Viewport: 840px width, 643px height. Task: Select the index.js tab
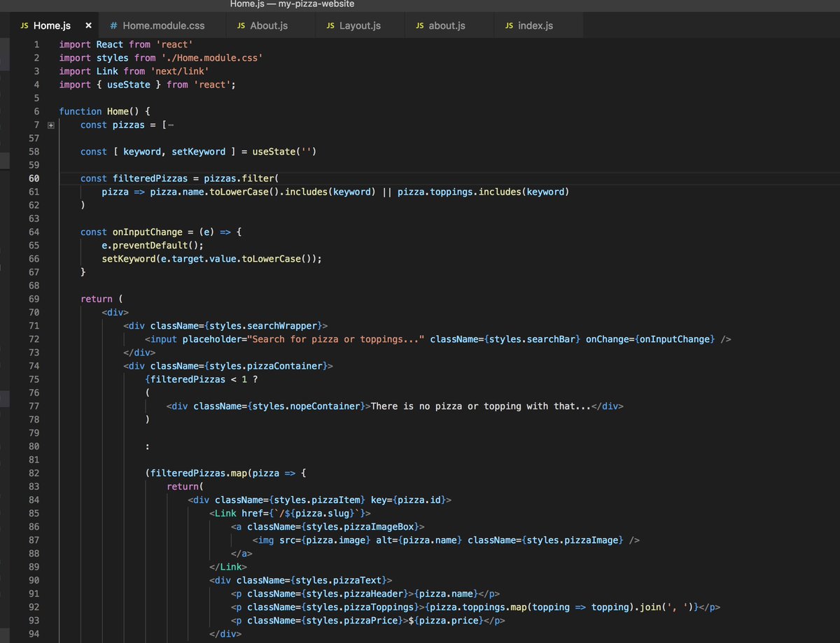tap(528, 26)
